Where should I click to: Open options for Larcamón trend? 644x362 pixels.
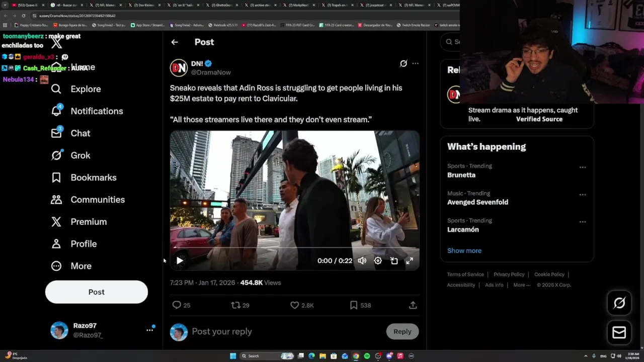583,222
